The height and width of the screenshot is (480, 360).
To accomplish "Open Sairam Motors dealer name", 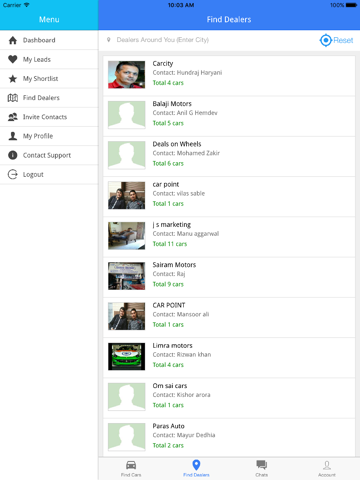I will tap(174, 265).
